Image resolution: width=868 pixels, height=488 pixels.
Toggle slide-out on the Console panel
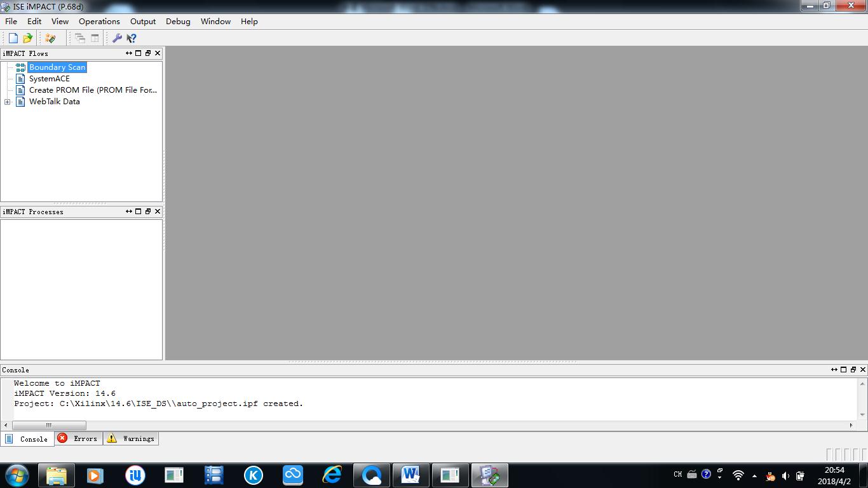(x=834, y=370)
